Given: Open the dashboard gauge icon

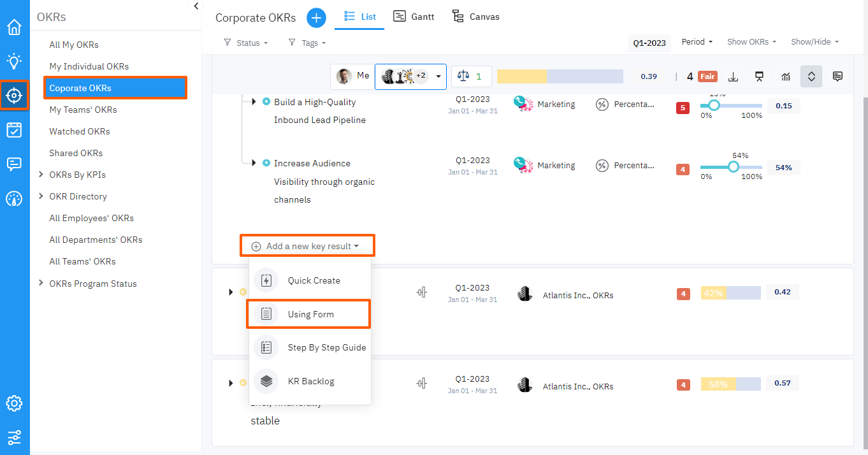Looking at the screenshot, I should tap(14, 199).
